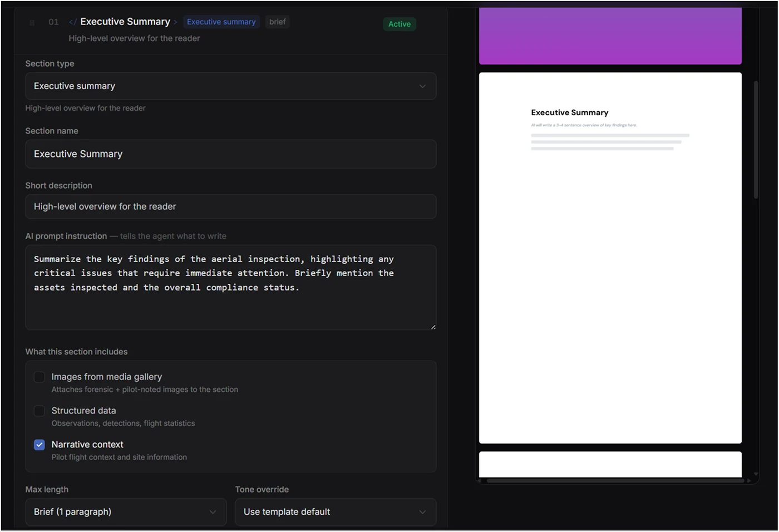Open the Tone override dropdown
This screenshot has height=532, width=779.
tap(336, 512)
